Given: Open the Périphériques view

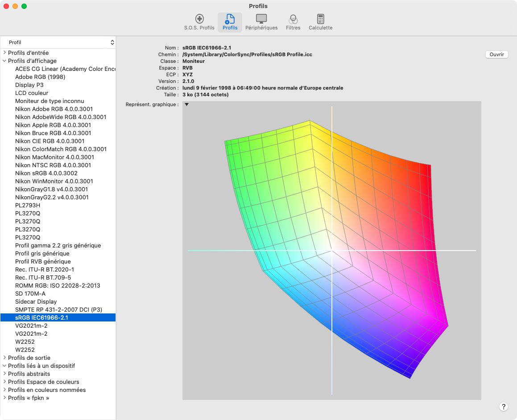Looking at the screenshot, I should tap(261, 21).
